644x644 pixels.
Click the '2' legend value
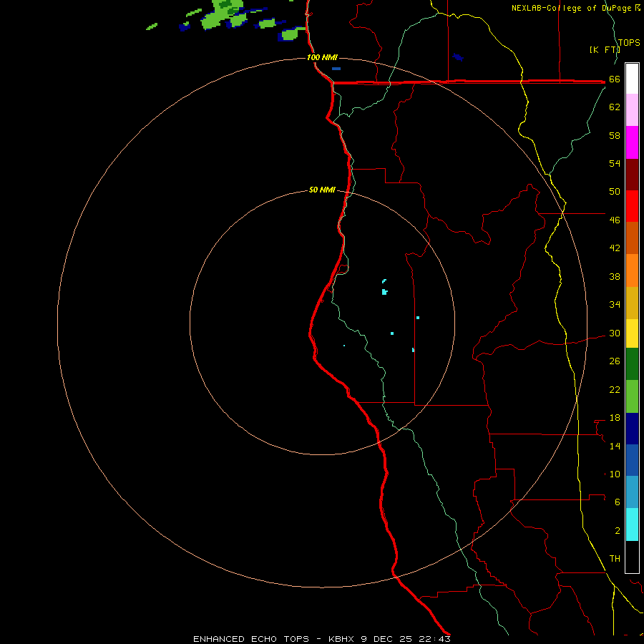618,531
